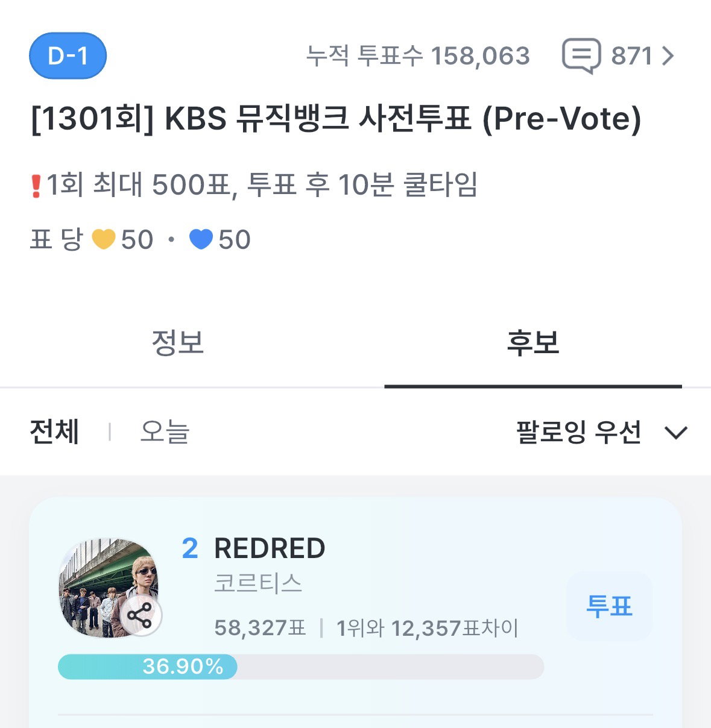Image resolution: width=711 pixels, height=728 pixels.
Task: Tap the REDRED candidate title
Action: pos(270,548)
